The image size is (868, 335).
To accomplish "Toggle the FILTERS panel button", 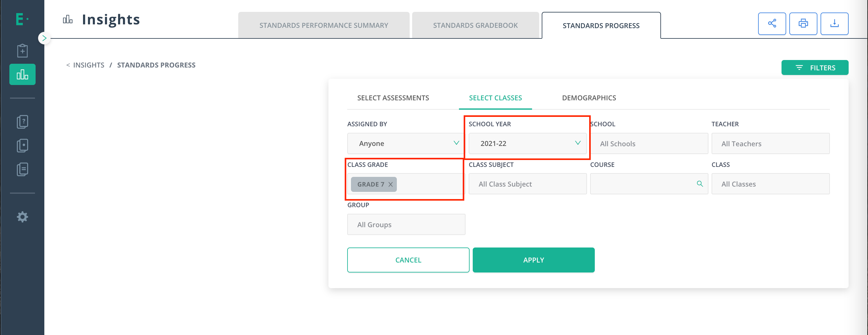I will (x=815, y=67).
